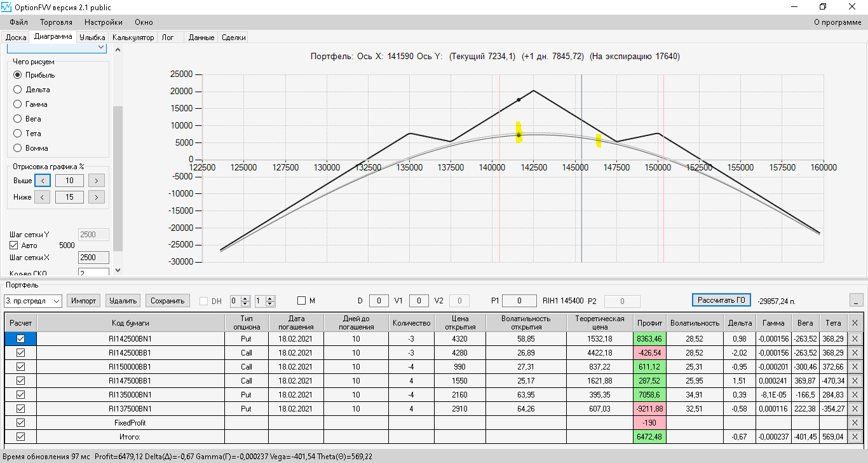Click the OptionFVV app icon in title bar

click(7, 7)
